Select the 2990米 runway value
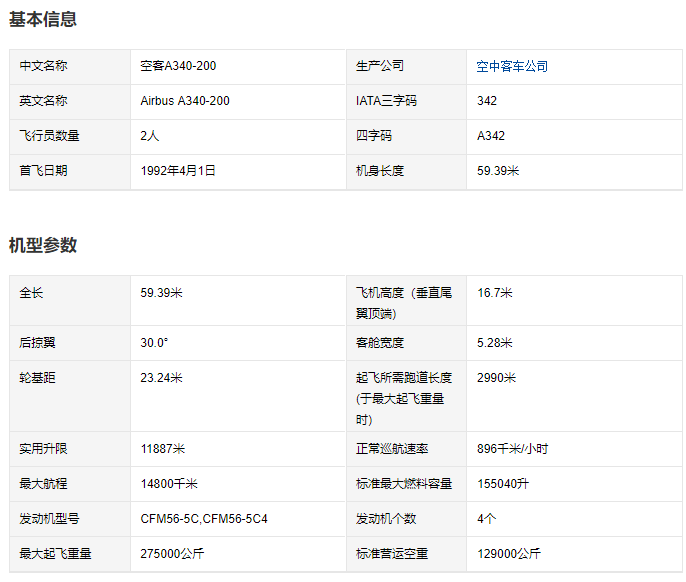 point(497,378)
